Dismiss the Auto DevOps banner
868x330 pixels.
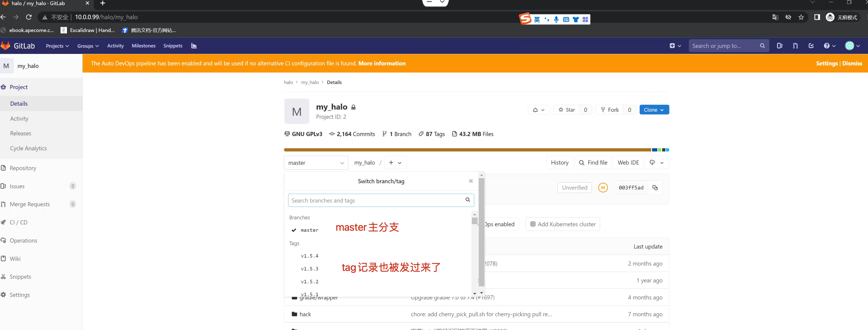[852, 63]
